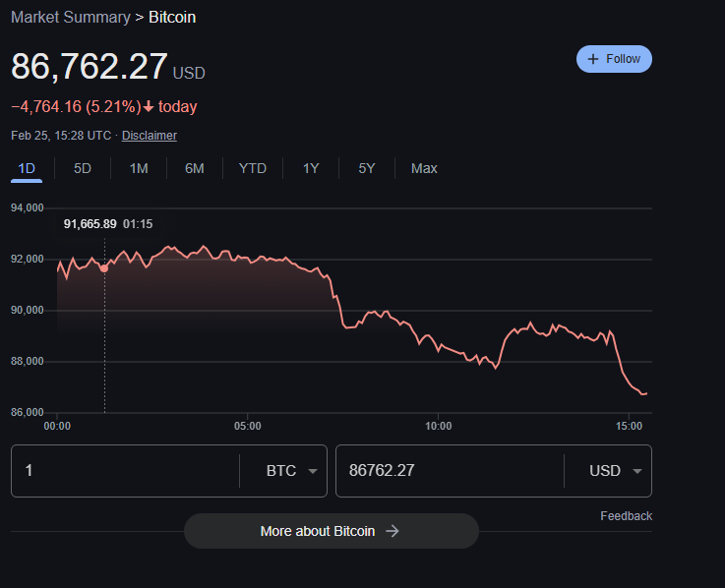This screenshot has width=725, height=588.
Task: Click the red down arrow beside today
Action: click(148, 107)
